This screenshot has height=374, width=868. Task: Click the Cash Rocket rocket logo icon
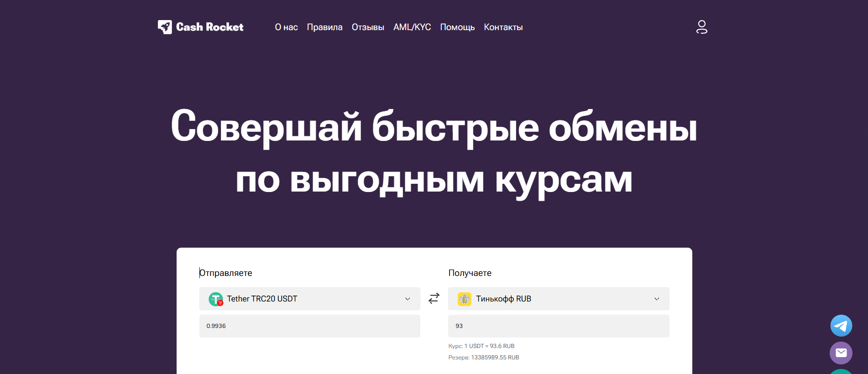pos(165,27)
